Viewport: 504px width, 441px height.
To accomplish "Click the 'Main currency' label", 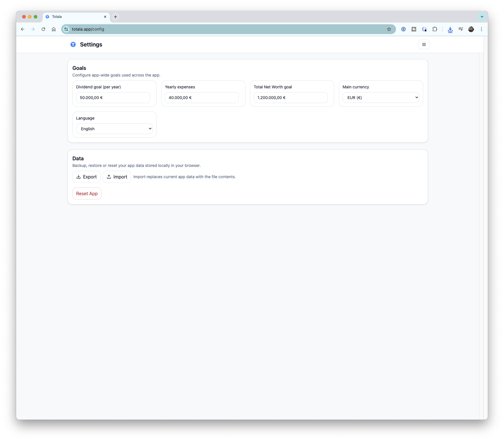I will [356, 87].
